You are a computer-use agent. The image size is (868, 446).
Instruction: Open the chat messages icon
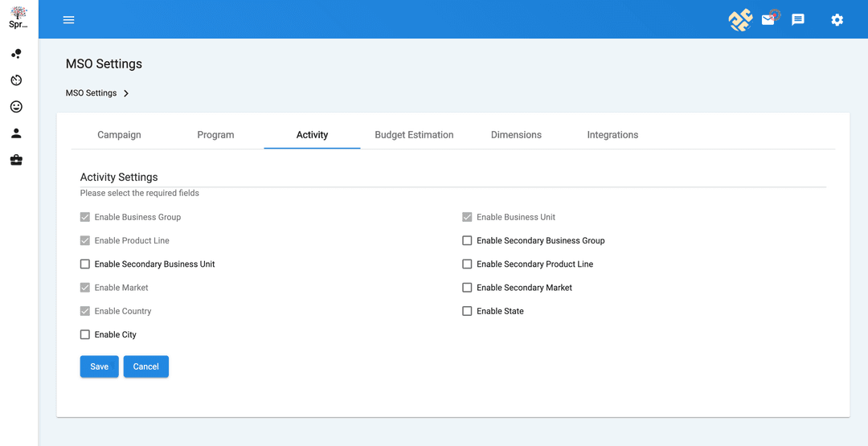click(798, 20)
